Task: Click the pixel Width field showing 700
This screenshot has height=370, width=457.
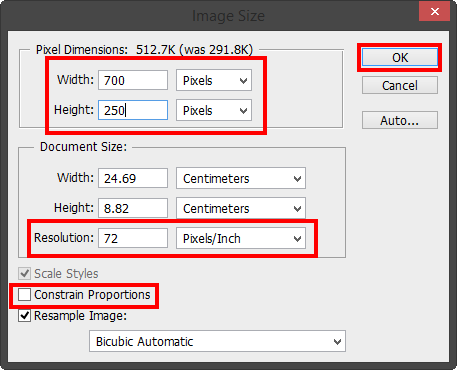Action: click(133, 80)
